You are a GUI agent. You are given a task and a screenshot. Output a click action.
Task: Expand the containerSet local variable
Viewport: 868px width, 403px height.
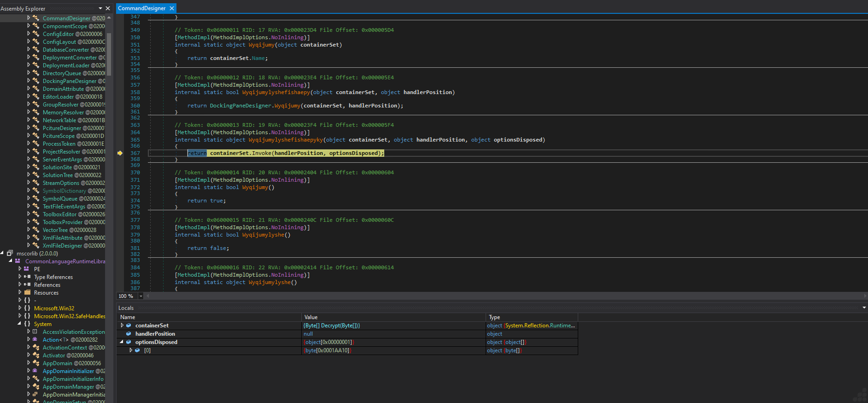[122, 326]
